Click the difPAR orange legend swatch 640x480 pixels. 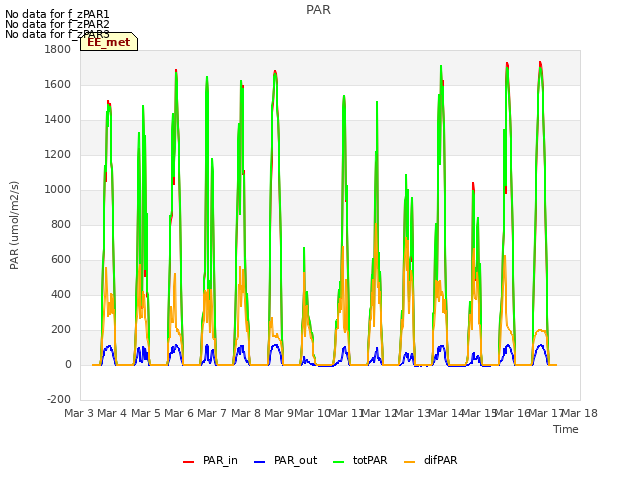(x=409, y=462)
